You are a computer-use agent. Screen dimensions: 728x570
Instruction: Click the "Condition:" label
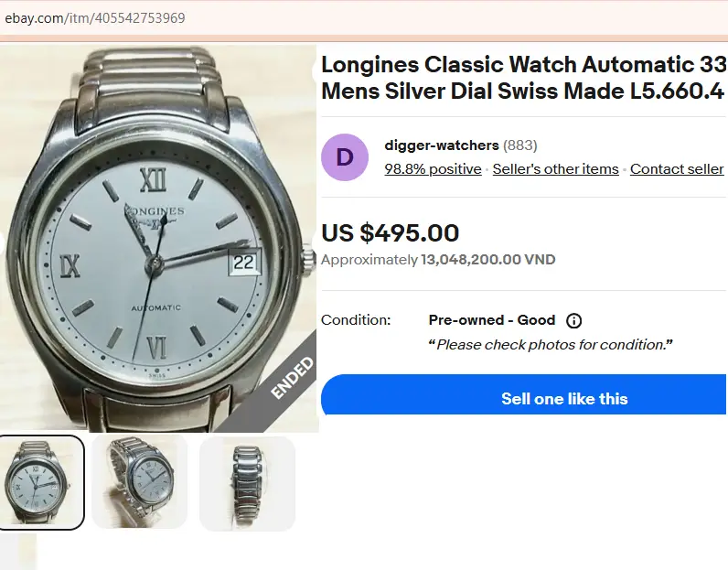[356, 320]
